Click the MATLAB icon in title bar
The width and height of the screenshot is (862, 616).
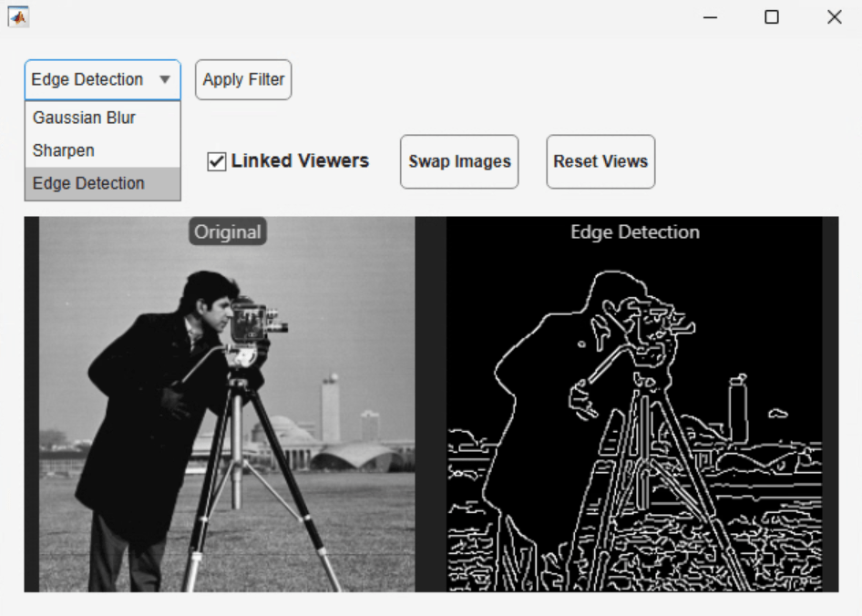(x=18, y=17)
